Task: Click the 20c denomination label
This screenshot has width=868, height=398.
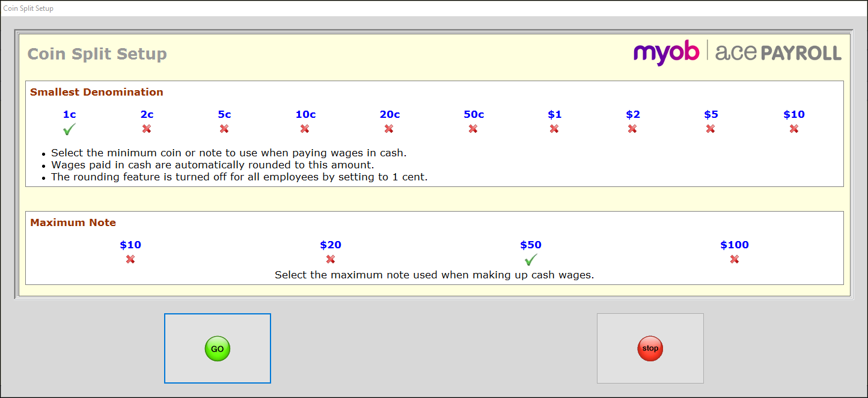Action: (x=390, y=114)
